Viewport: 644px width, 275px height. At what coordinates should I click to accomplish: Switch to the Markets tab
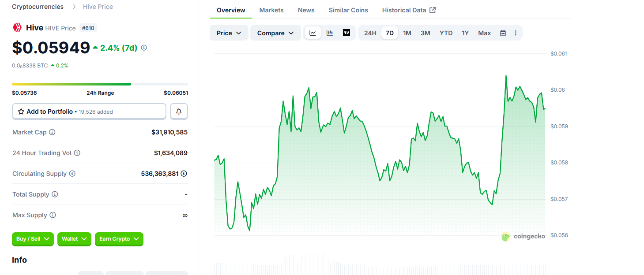pyautogui.click(x=271, y=10)
